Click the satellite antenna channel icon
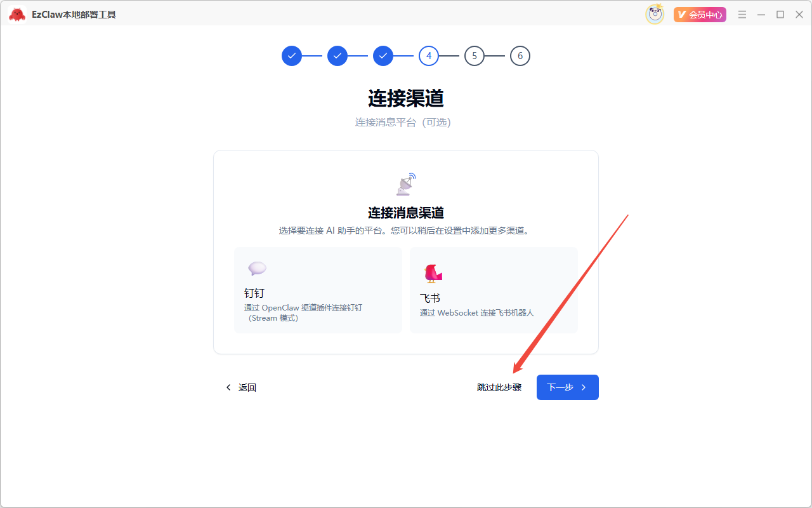This screenshot has height=508, width=812. click(x=405, y=184)
